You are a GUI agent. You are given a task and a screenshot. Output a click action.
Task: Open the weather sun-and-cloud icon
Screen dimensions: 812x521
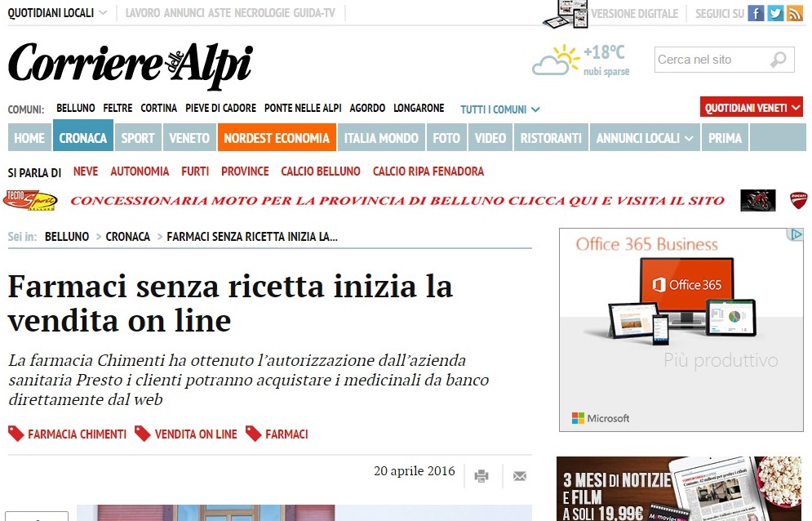(x=556, y=60)
